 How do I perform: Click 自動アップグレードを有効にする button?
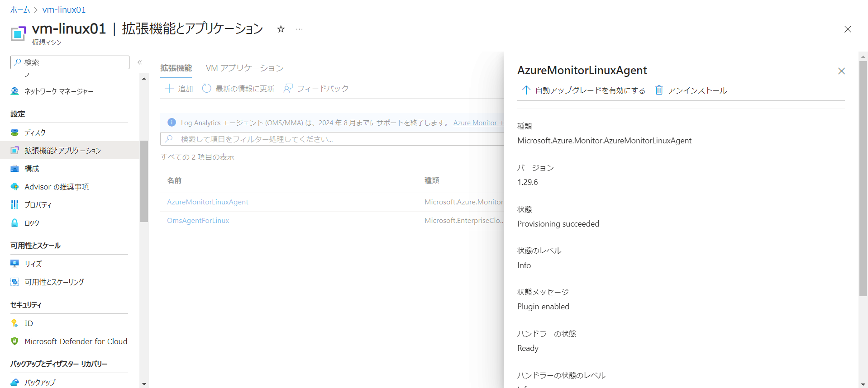coord(583,90)
